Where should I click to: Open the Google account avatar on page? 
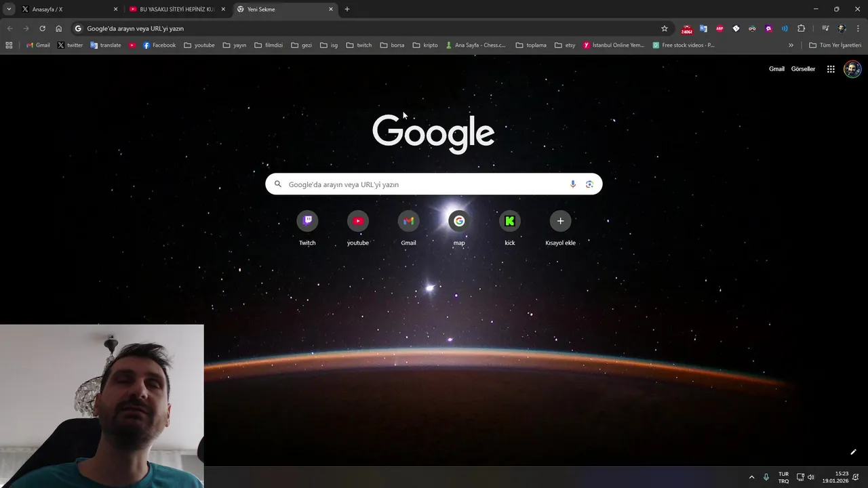click(x=852, y=69)
